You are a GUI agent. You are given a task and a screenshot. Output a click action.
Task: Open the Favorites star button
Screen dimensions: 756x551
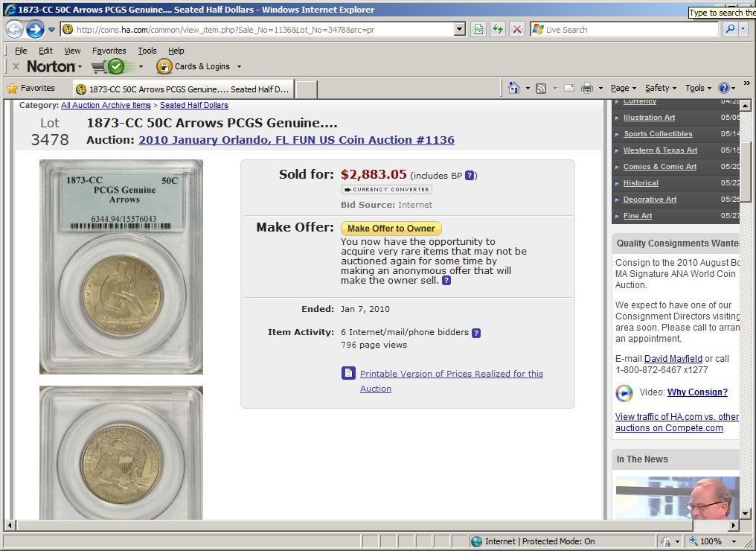tap(31, 89)
